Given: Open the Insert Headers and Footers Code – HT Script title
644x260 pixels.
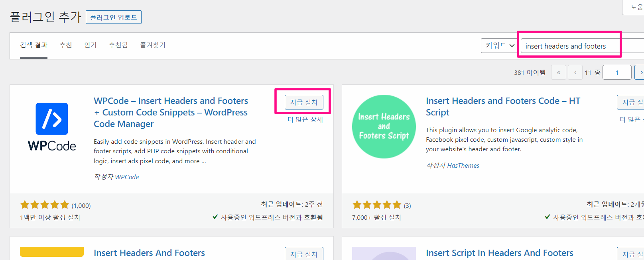Looking at the screenshot, I should coord(503,106).
